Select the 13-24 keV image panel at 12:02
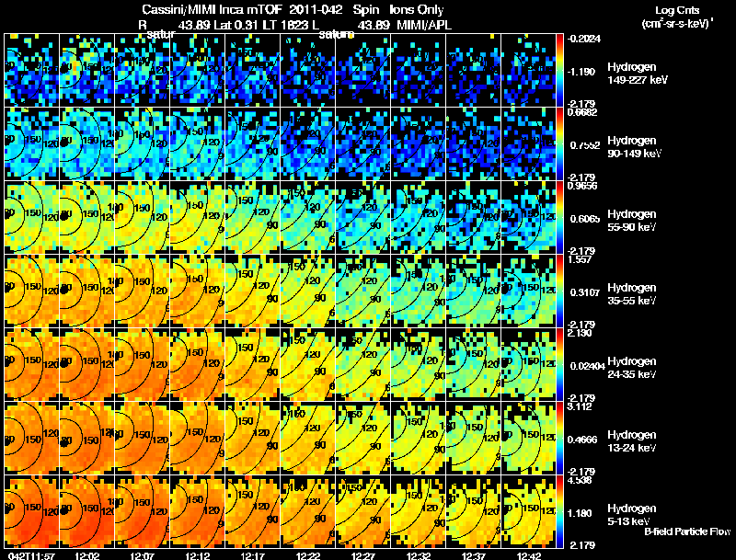The image size is (736, 560). tap(86, 439)
